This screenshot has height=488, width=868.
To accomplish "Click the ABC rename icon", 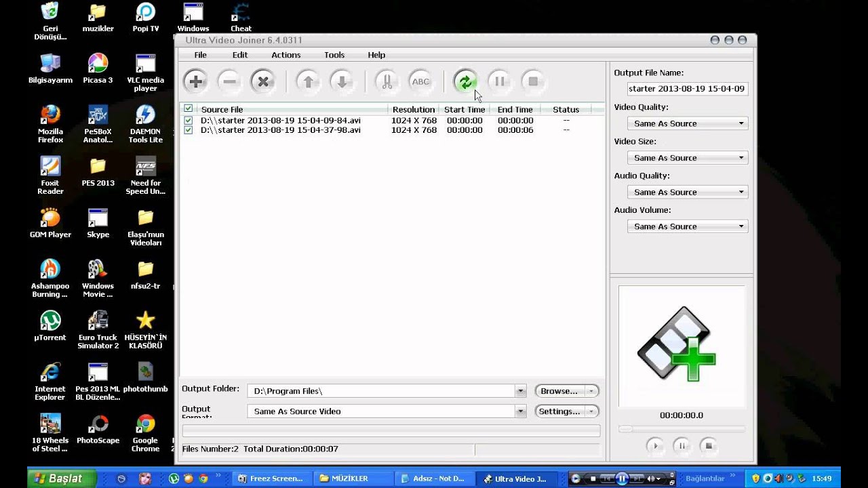I will pos(420,82).
